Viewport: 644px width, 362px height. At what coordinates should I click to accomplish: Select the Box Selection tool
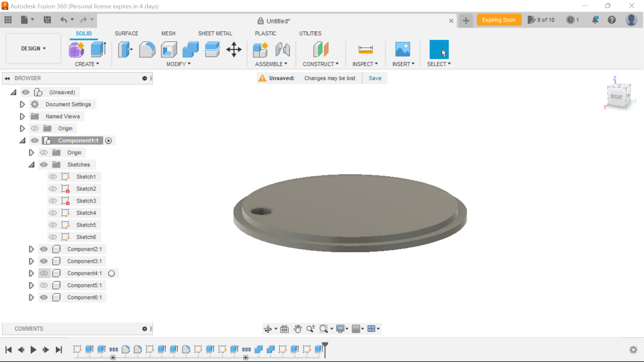pyautogui.click(x=439, y=50)
